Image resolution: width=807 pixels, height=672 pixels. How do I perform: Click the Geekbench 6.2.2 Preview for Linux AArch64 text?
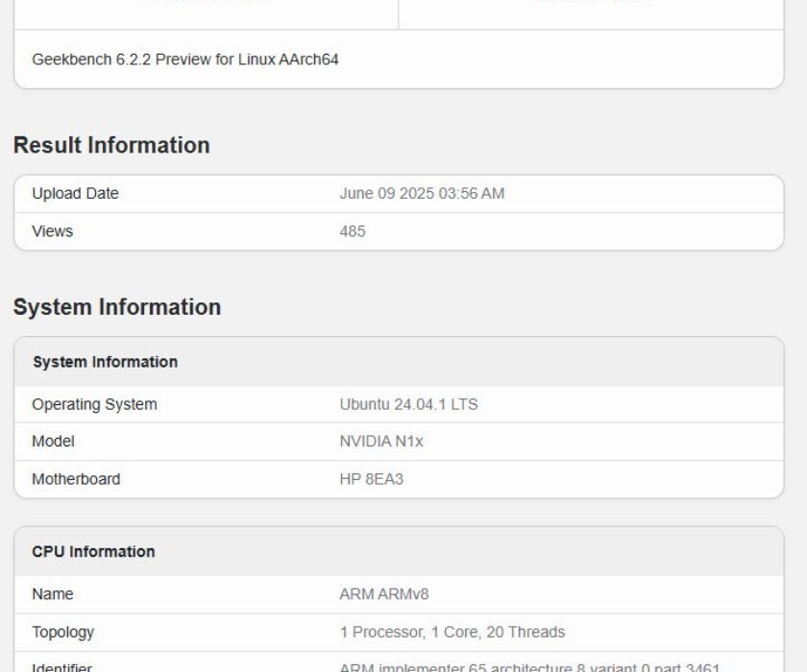(185, 60)
